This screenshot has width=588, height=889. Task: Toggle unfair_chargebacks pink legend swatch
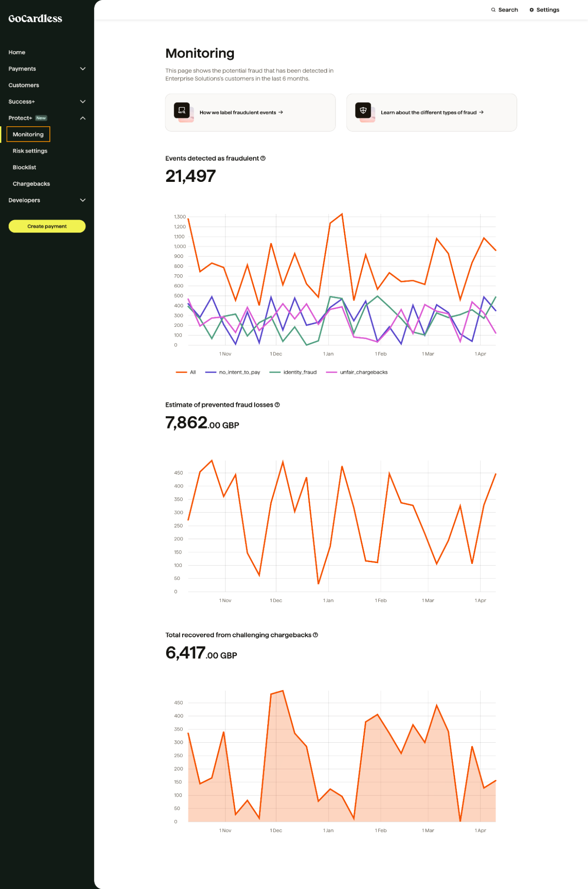pyautogui.click(x=332, y=372)
